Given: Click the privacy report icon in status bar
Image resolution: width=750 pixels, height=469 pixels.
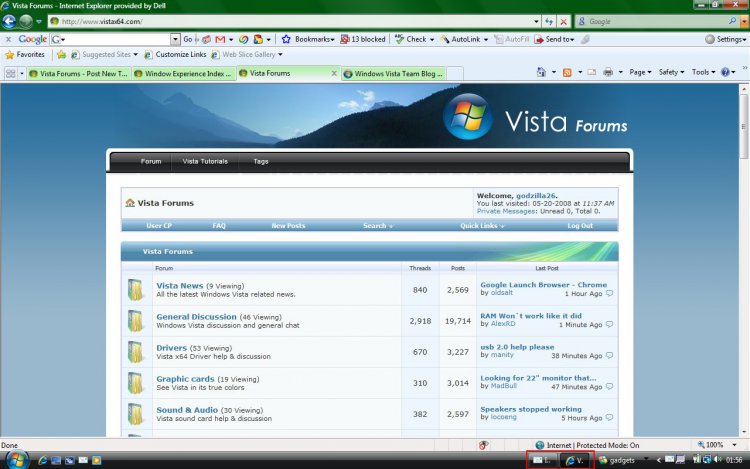Looking at the screenshot, I should pos(484,445).
